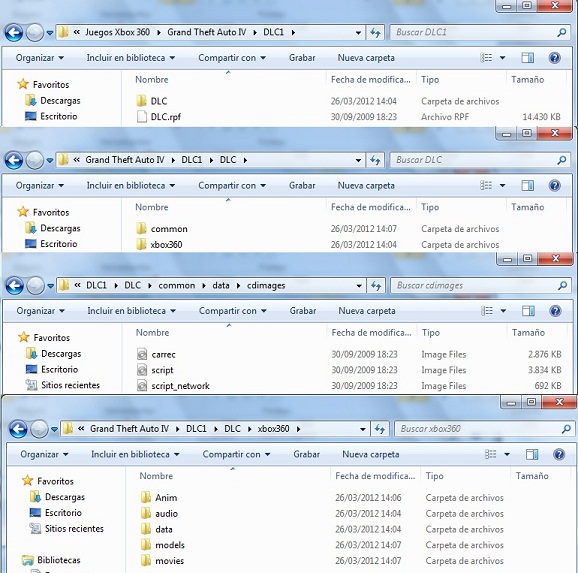This screenshot has height=573, width=578.
Task: Open Incluir en biblioteca in the DLC window
Action: click(x=131, y=185)
